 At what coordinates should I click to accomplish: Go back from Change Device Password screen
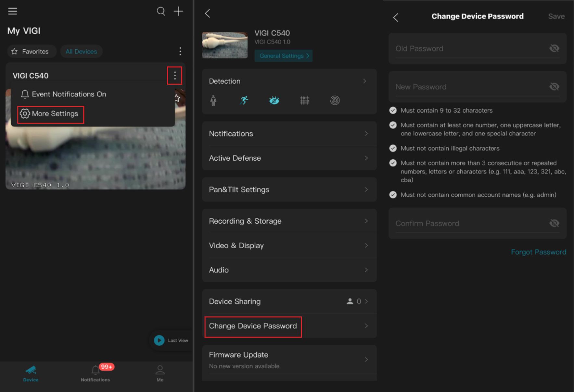(396, 17)
